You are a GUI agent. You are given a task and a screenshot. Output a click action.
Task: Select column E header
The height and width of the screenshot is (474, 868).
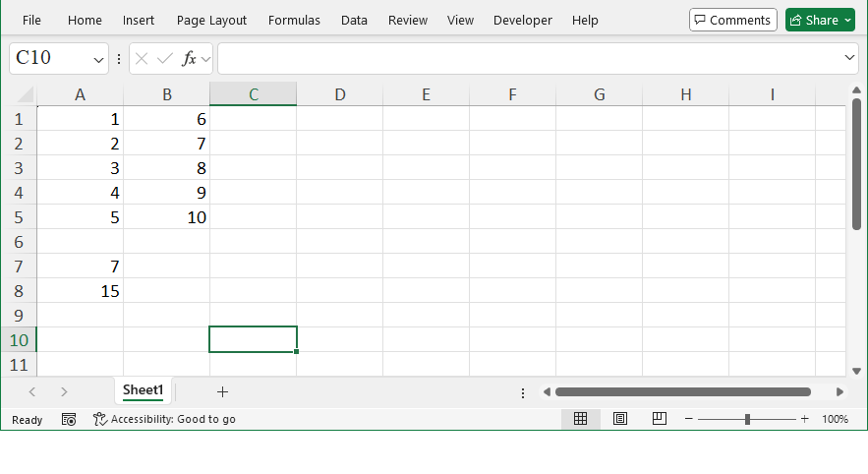(x=427, y=94)
